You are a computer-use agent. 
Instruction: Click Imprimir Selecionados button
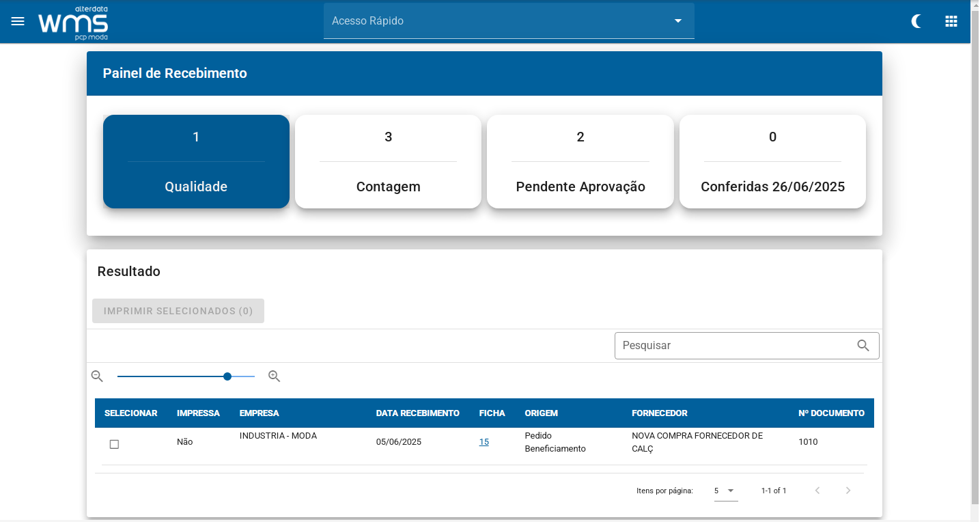pos(178,311)
